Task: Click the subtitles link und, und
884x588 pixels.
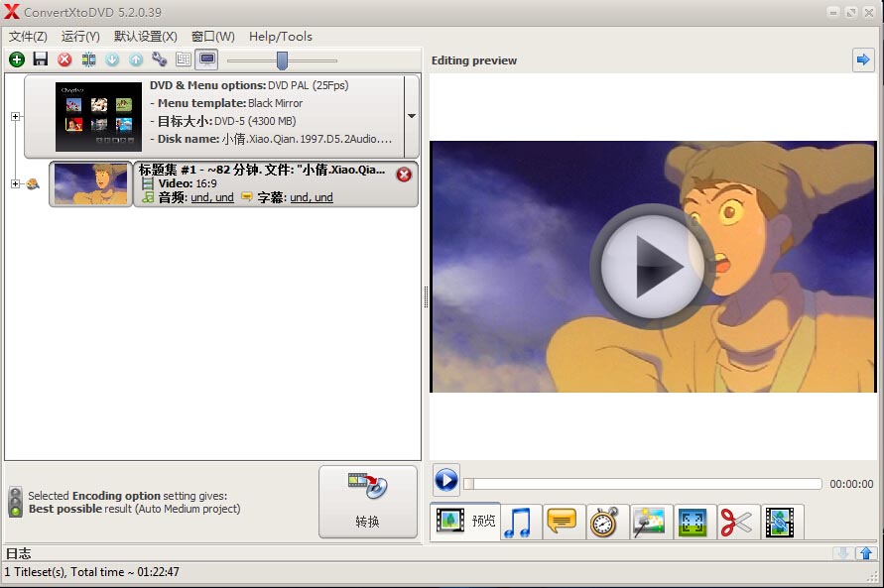Action: coord(312,197)
